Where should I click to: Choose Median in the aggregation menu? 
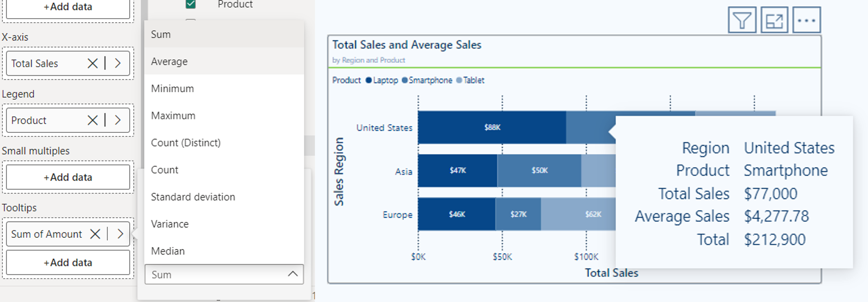pos(167,251)
